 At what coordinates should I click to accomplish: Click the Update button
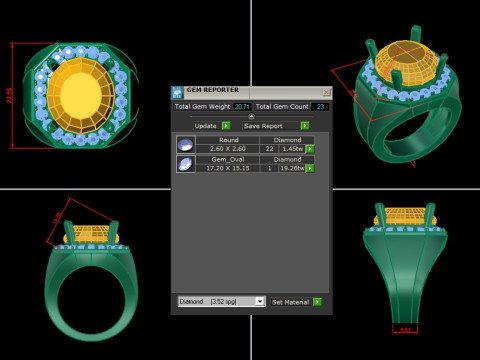pyautogui.click(x=206, y=126)
